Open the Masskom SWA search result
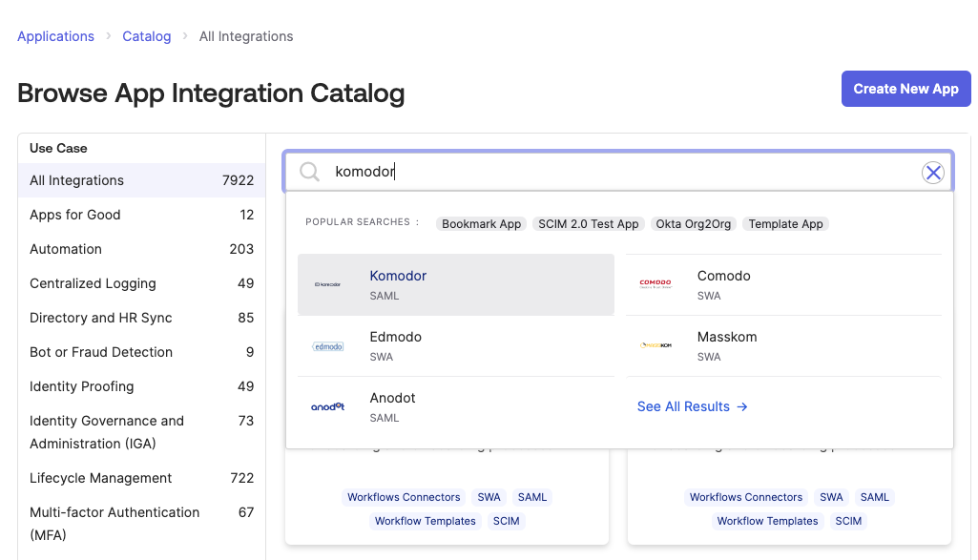This screenshot has height=560, width=978. pos(783,345)
